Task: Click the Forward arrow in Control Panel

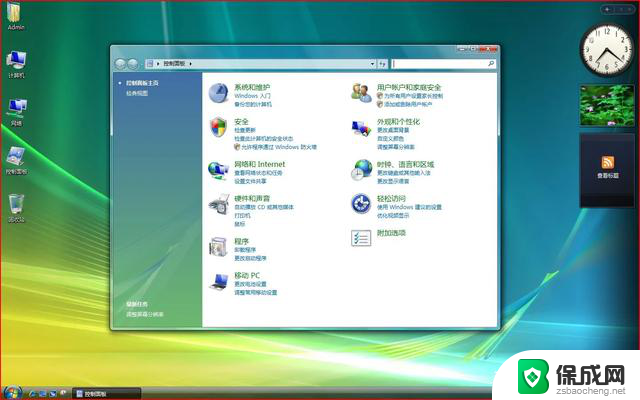Action: coord(133,64)
